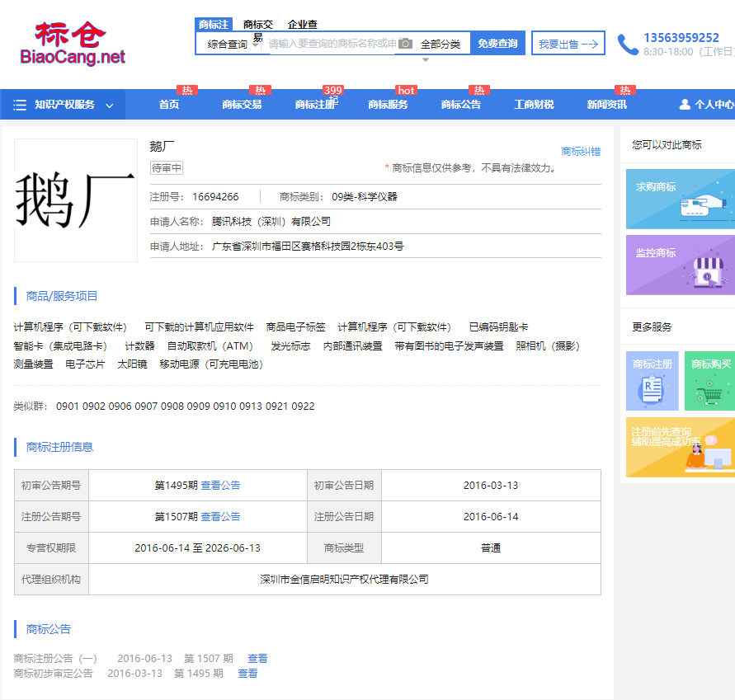Click the 商标纠错 link
Screen dimensions: 735x700
[x=581, y=152]
